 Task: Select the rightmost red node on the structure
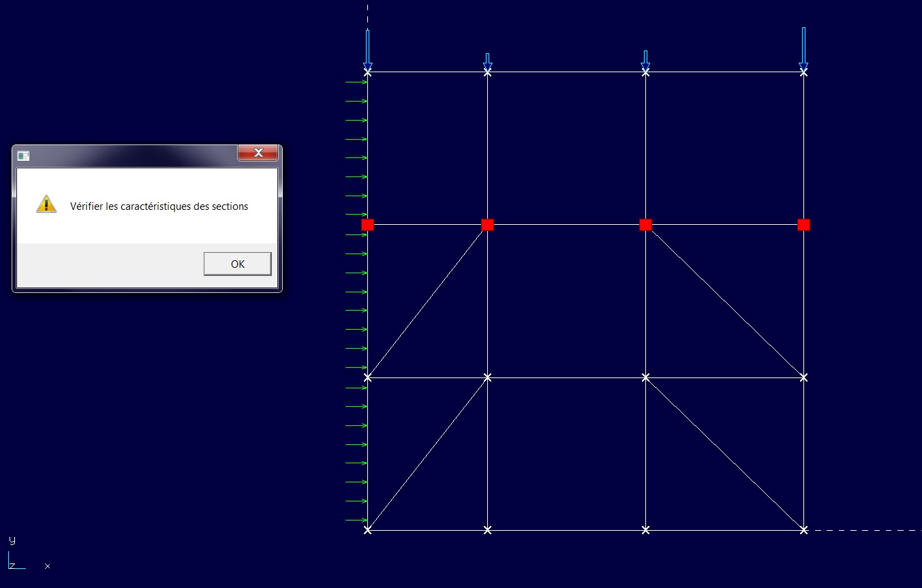(x=803, y=225)
